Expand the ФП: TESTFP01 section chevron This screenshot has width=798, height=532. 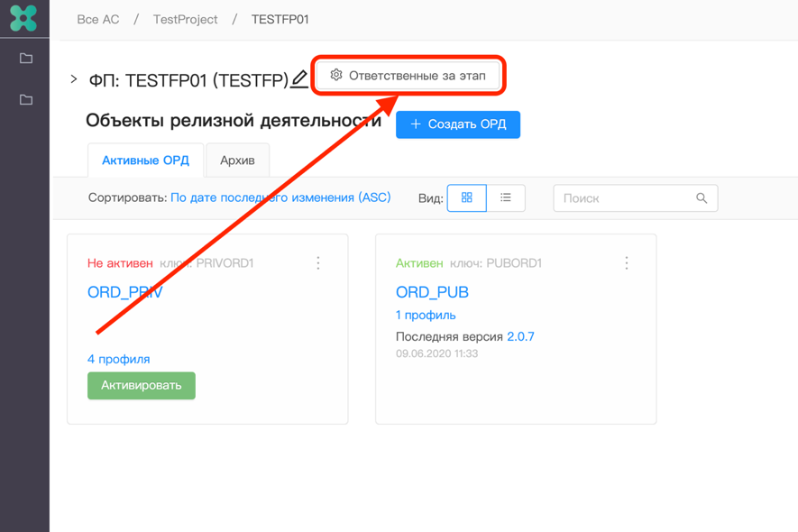(x=74, y=80)
